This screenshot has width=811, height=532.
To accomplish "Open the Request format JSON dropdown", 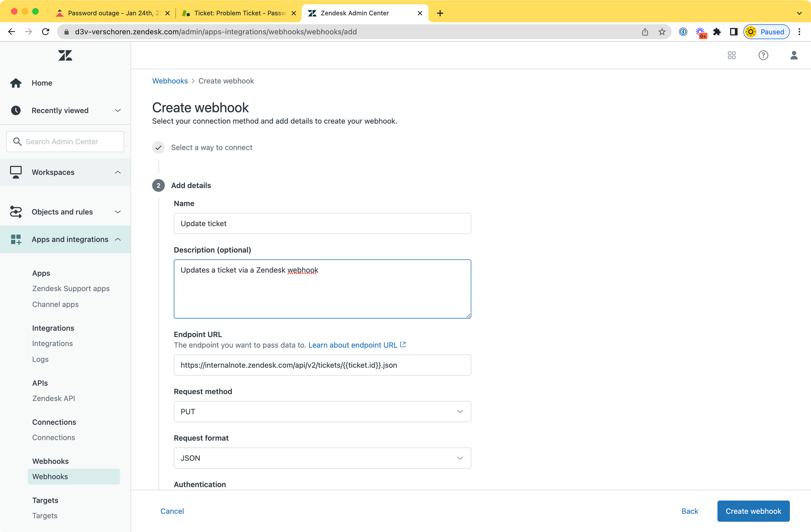I will (322, 458).
